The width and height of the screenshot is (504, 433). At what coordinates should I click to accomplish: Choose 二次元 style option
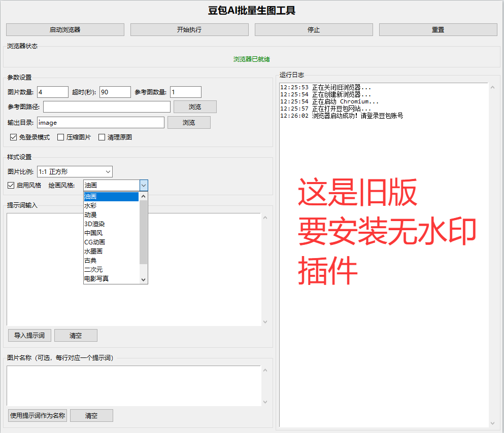[111, 270]
